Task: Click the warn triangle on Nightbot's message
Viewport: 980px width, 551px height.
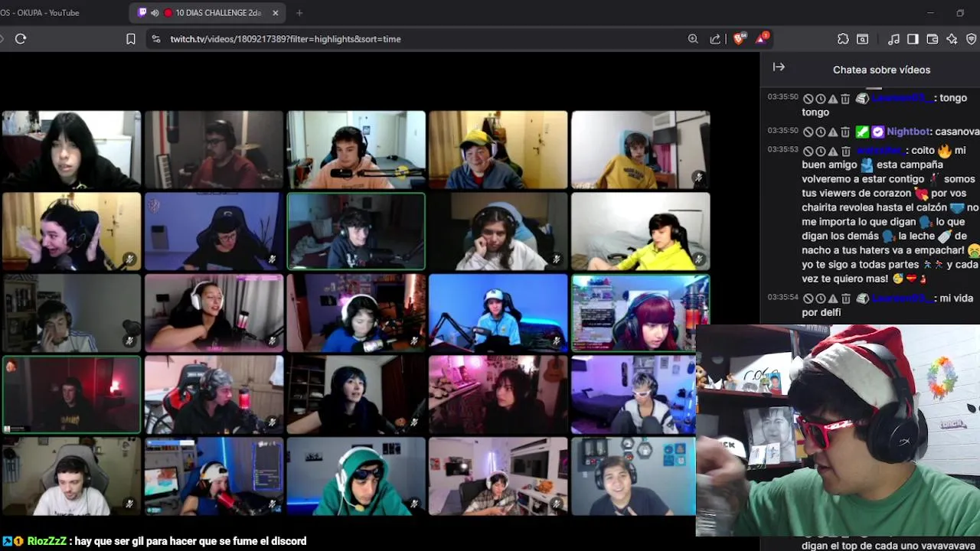Action: [832, 132]
